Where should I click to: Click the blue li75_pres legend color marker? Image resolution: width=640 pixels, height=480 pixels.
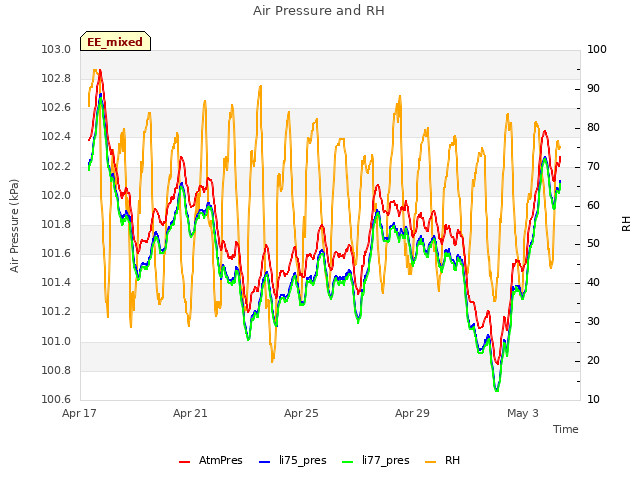(264, 462)
